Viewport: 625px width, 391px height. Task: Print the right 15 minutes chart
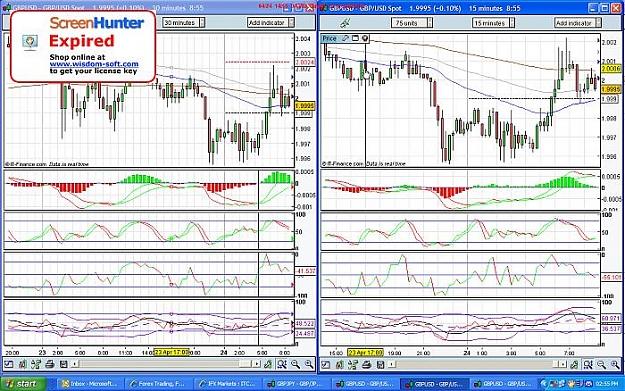[x=367, y=364]
